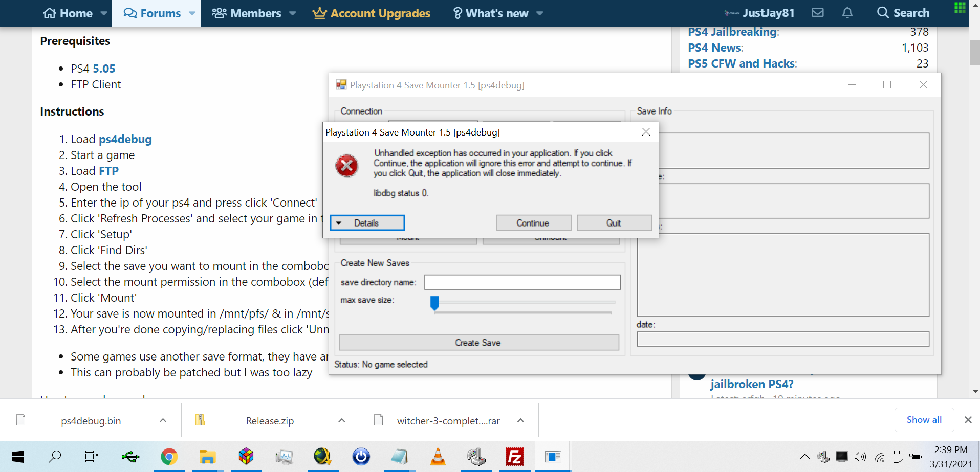The image size is (980, 472).
Task: Open Task View in the taskbar
Action: pos(92,457)
